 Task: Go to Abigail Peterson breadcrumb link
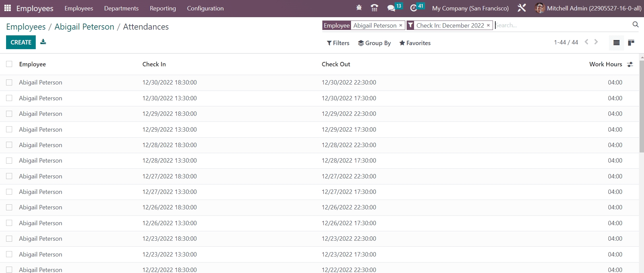click(x=84, y=27)
